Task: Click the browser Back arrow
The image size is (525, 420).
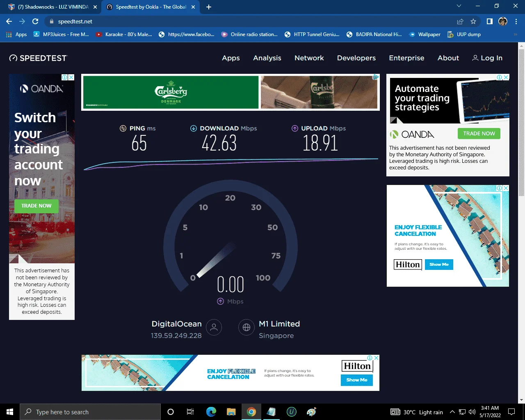Action: point(9,21)
